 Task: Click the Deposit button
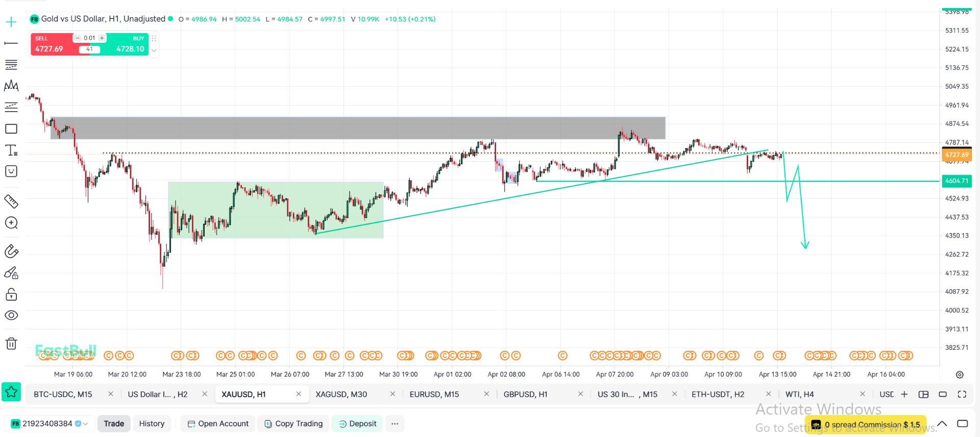[x=357, y=424]
